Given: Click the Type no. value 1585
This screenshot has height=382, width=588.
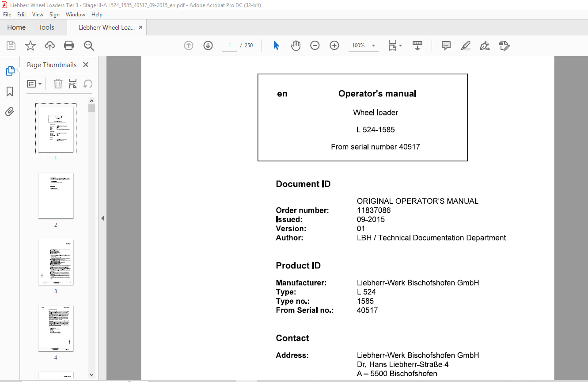Looking at the screenshot, I should click(365, 301).
